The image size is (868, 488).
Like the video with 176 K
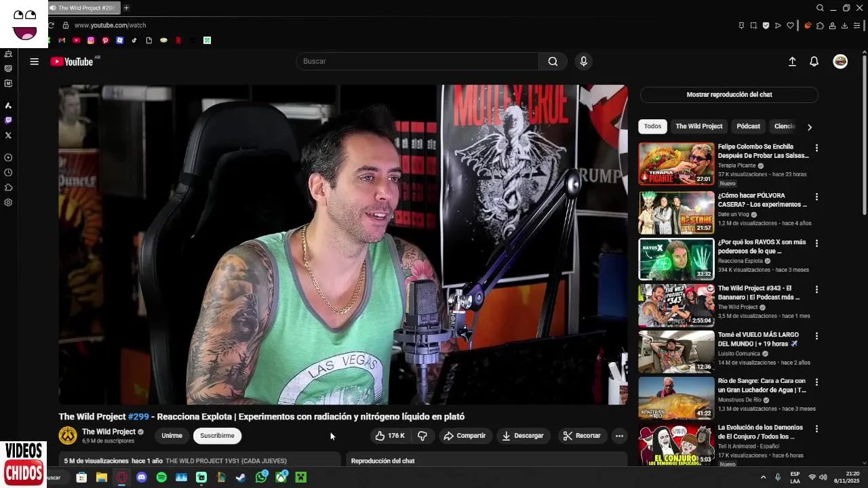(x=390, y=436)
